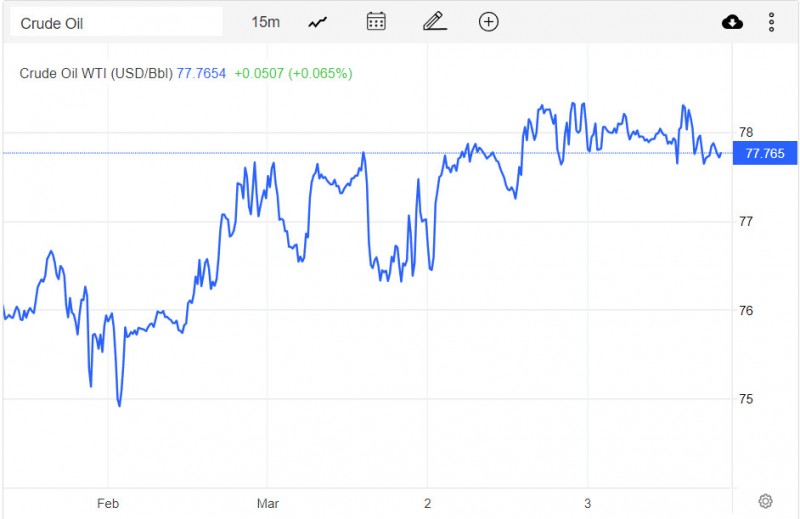
Task: Open the three-dot more options menu
Action: [x=771, y=22]
